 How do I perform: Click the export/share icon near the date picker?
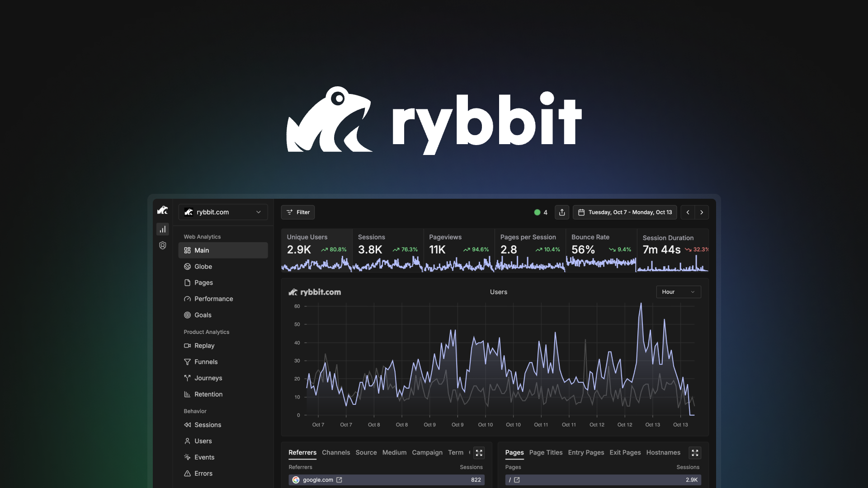(x=562, y=212)
